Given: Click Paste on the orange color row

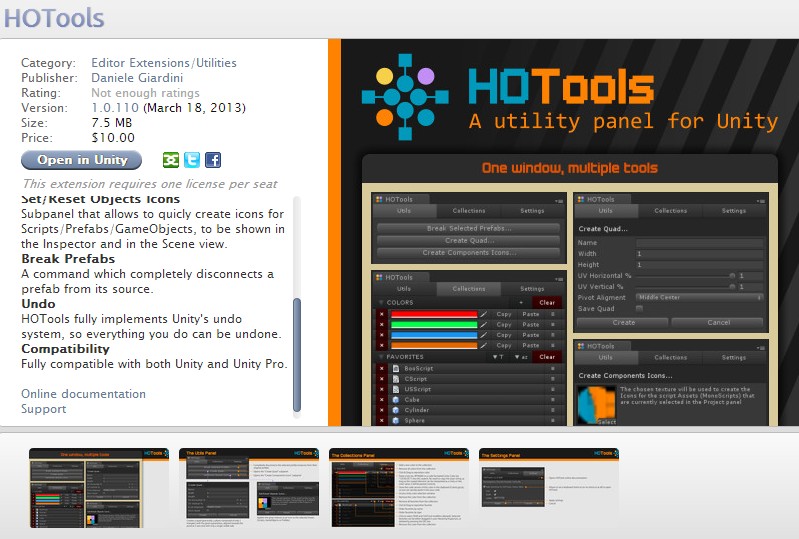Looking at the screenshot, I should tap(530, 345).
